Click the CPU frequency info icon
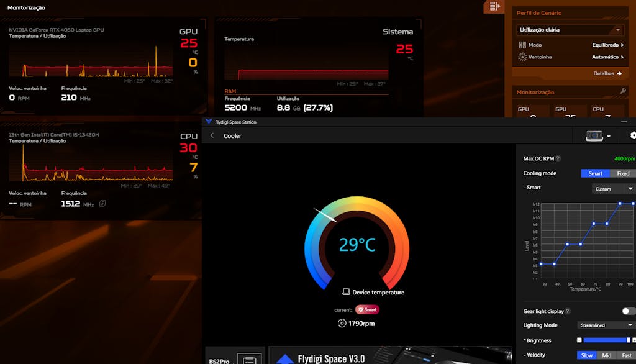 coord(102,203)
